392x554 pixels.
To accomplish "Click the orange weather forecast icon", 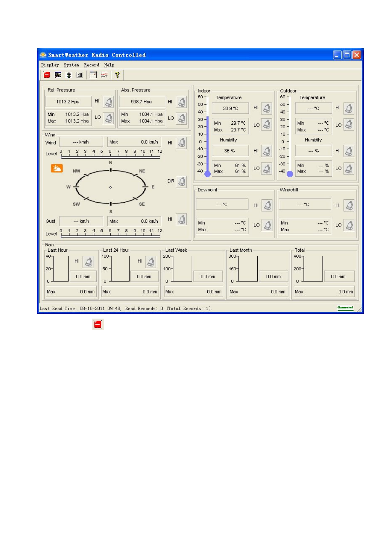I will [57, 168].
